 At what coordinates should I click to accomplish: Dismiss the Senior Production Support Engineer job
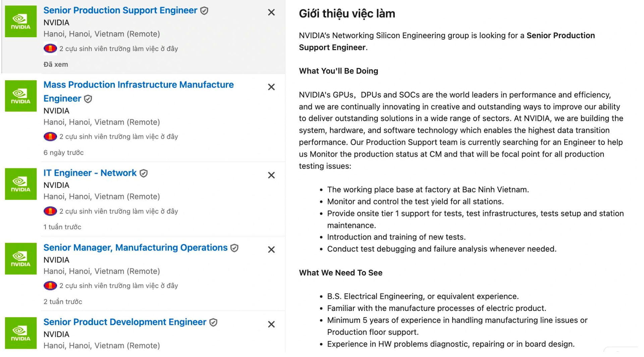click(271, 12)
